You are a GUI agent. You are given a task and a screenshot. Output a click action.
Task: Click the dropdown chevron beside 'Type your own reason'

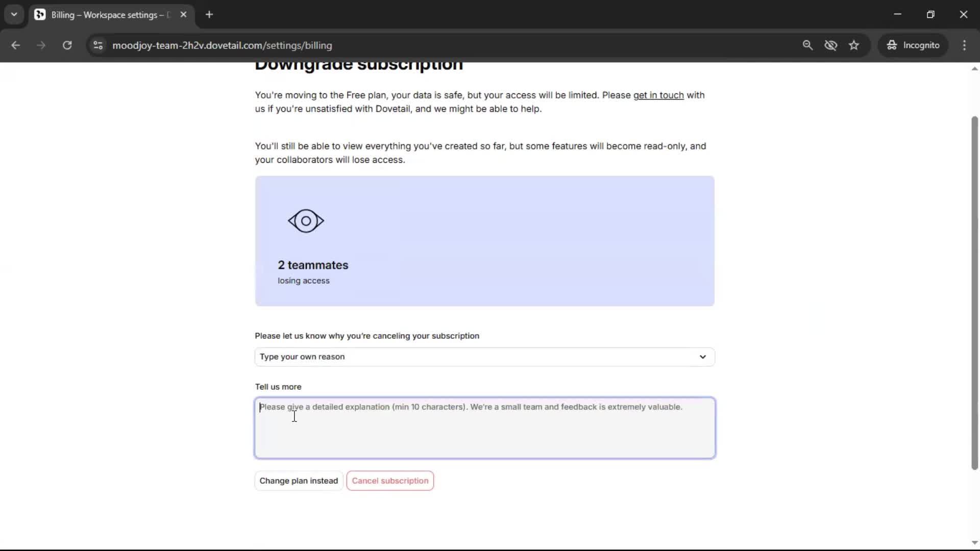(x=703, y=357)
